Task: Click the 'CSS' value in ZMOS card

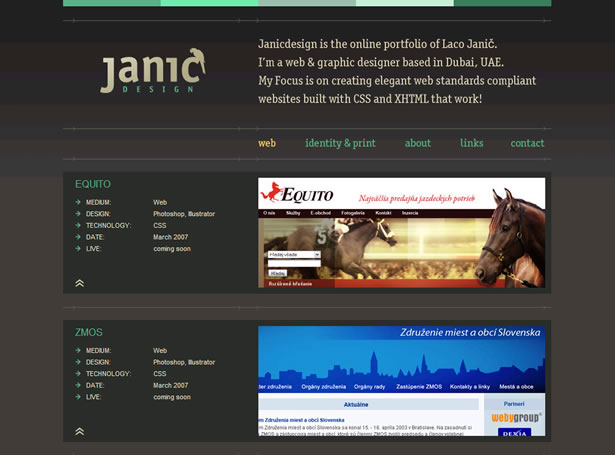Action: click(x=160, y=374)
